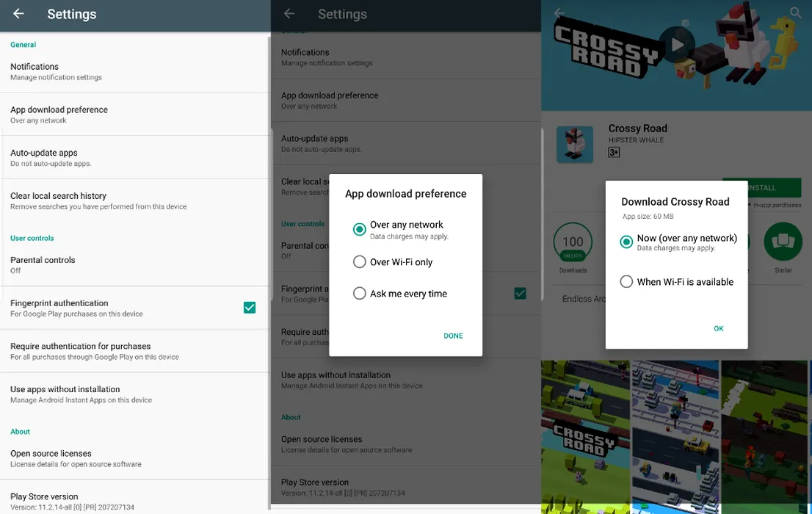Confirm App download preference with DONE
The image size is (812, 514).
[453, 336]
